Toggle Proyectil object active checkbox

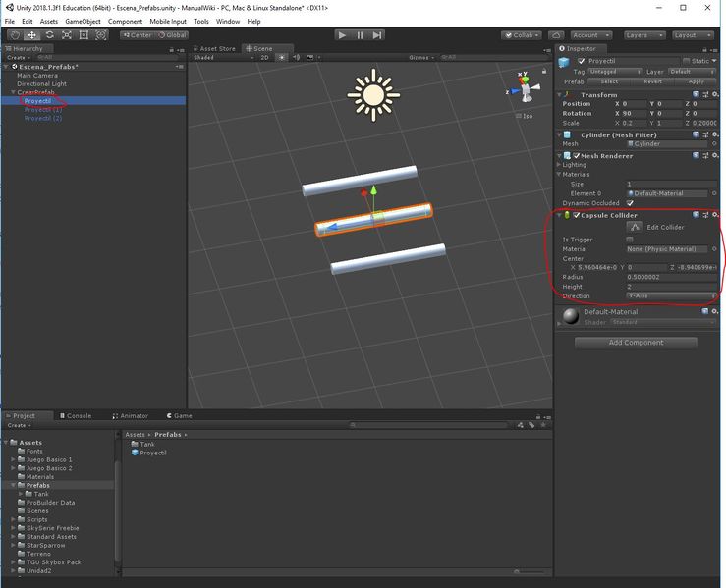(581, 61)
